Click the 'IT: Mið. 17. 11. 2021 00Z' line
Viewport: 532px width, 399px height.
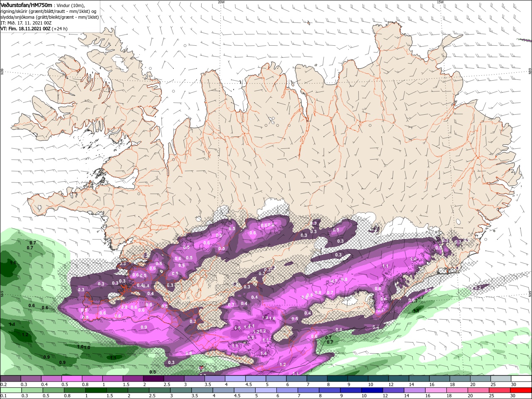pyautogui.click(x=26, y=23)
